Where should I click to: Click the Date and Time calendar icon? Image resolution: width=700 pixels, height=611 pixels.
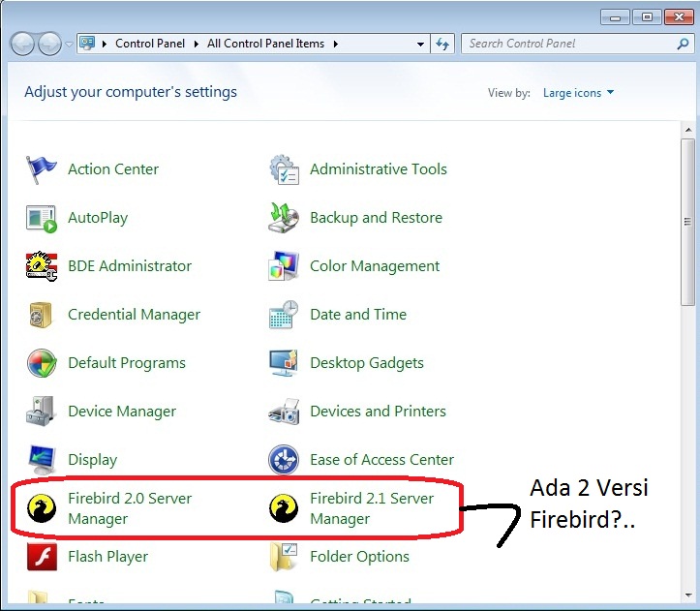coord(284,315)
